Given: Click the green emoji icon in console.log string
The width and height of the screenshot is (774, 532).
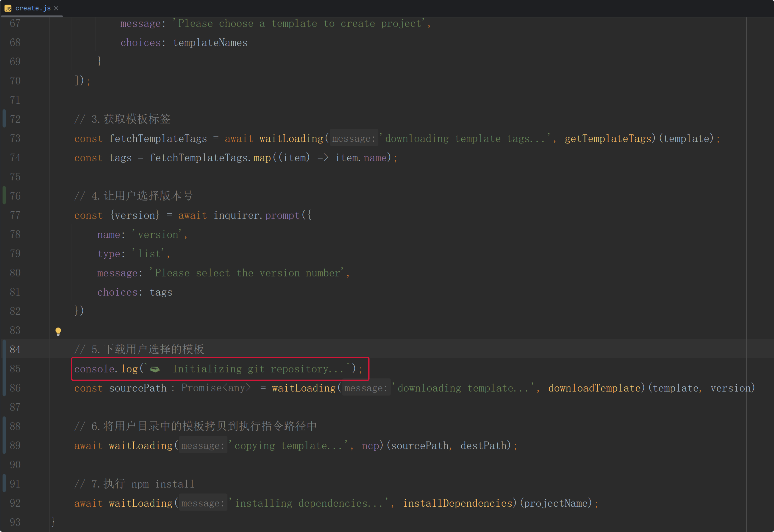Looking at the screenshot, I should coord(155,369).
